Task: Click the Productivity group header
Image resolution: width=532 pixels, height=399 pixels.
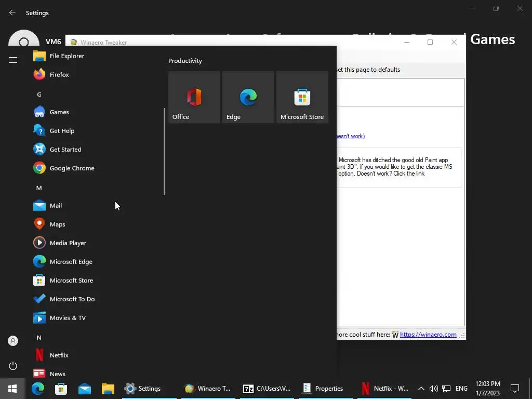Action: tap(185, 61)
